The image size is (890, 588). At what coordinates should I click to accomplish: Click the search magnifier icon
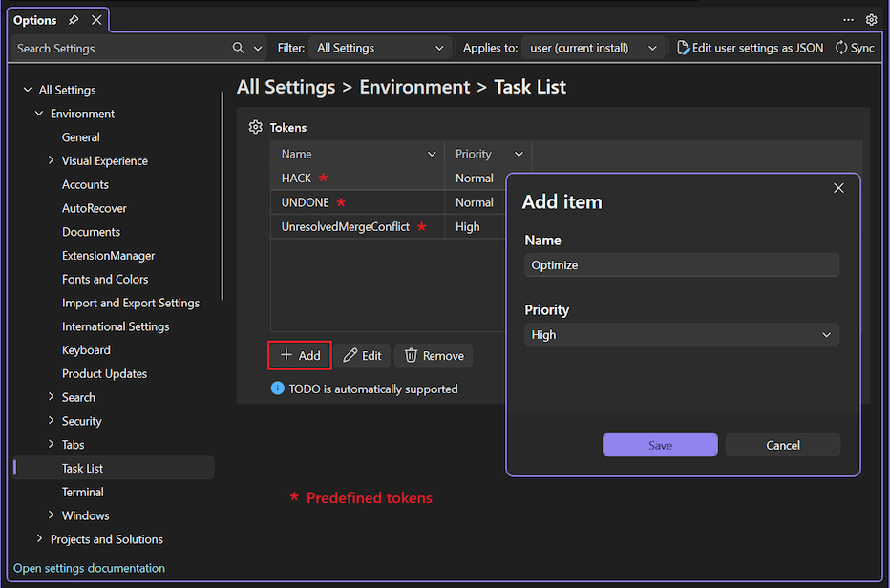[x=237, y=48]
